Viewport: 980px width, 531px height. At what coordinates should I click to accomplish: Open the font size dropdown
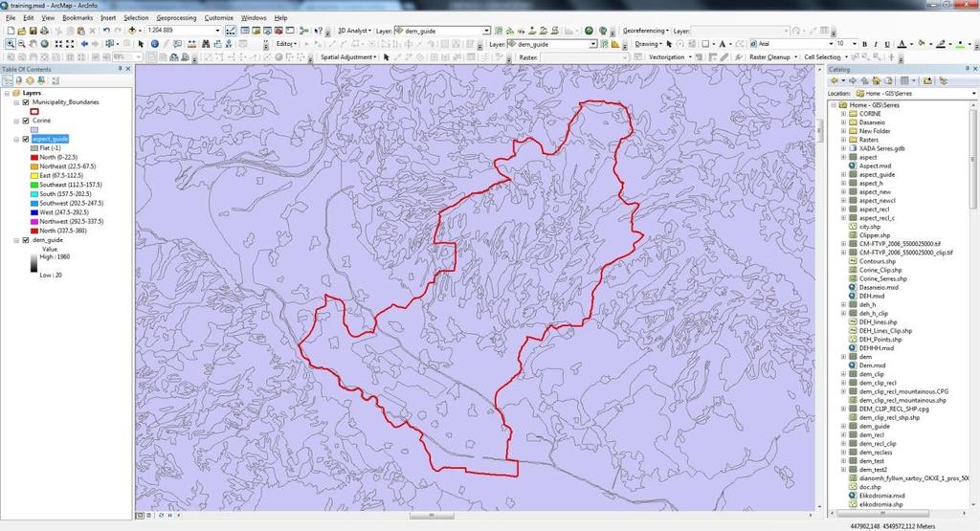(856, 44)
